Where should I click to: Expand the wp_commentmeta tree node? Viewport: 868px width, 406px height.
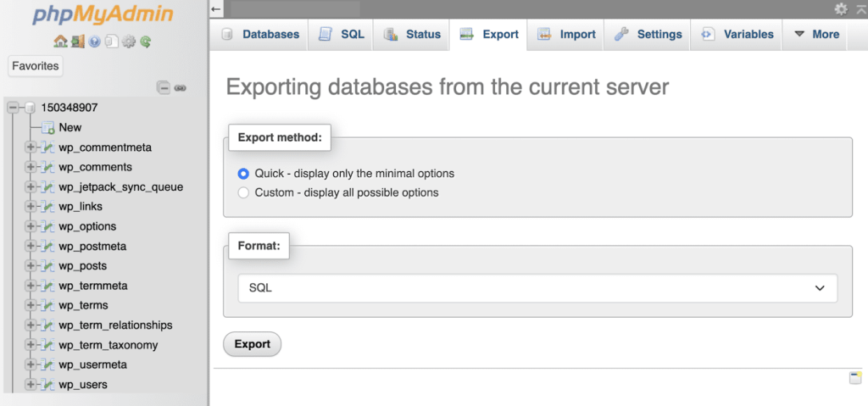[31, 147]
